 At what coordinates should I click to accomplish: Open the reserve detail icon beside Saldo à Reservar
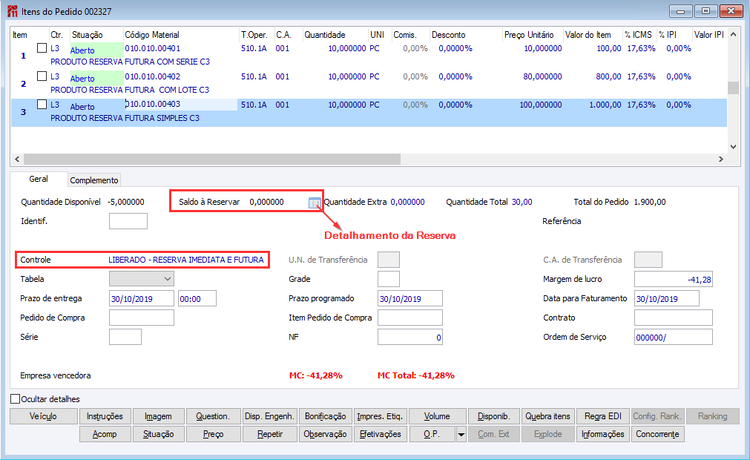[314, 203]
